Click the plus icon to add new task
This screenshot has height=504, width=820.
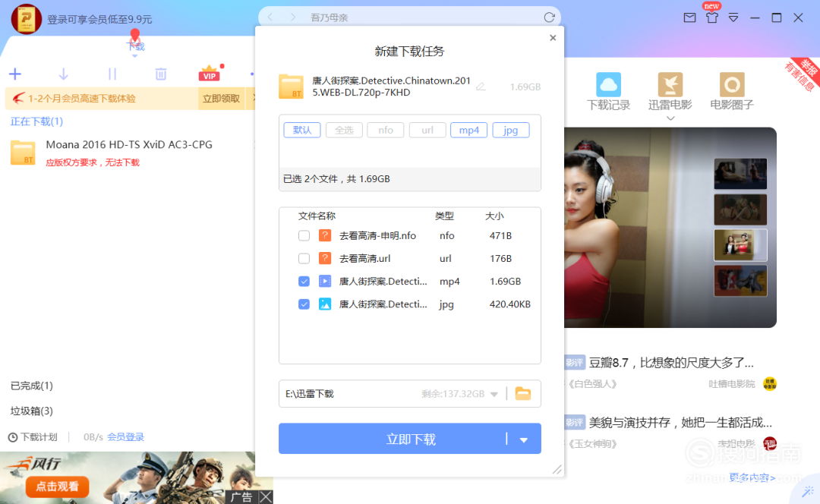[x=15, y=74]
